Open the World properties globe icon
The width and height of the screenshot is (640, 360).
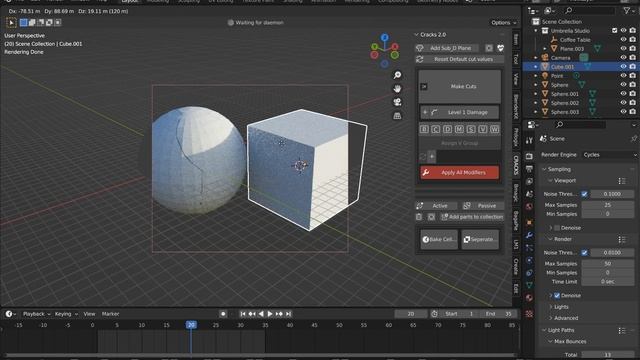coord(529,207)
